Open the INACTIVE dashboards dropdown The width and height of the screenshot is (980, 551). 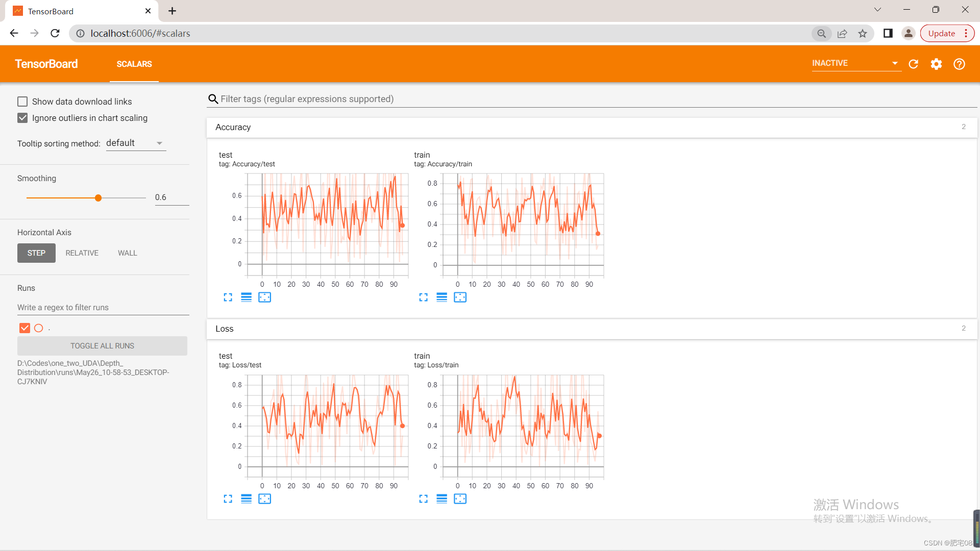(855, 63)
